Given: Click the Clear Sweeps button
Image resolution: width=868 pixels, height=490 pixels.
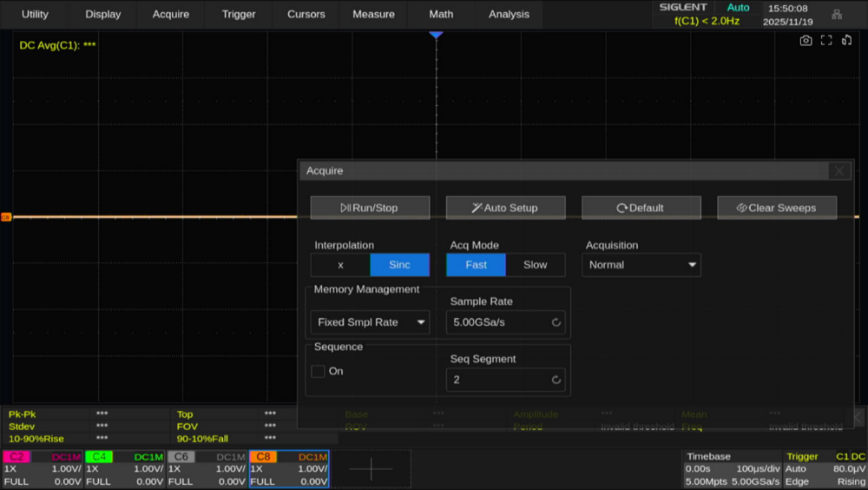Looking at the screenshot, I should point(777,208).
